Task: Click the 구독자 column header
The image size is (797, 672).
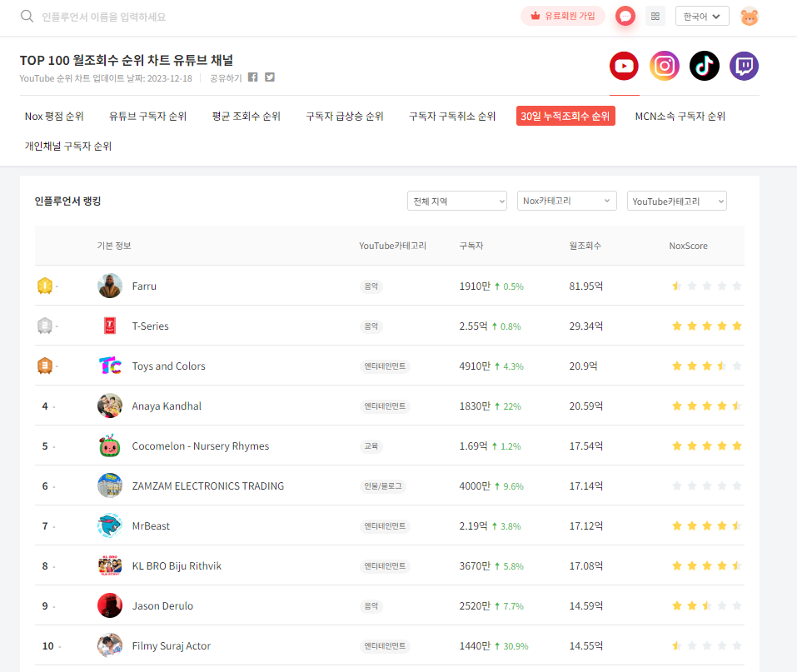Action: click(471, 246)
